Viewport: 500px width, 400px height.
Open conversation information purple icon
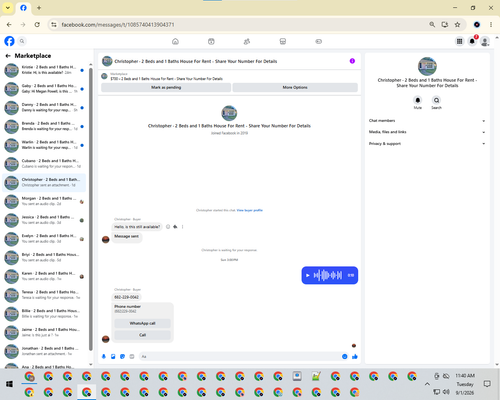[x=352, y=61]
